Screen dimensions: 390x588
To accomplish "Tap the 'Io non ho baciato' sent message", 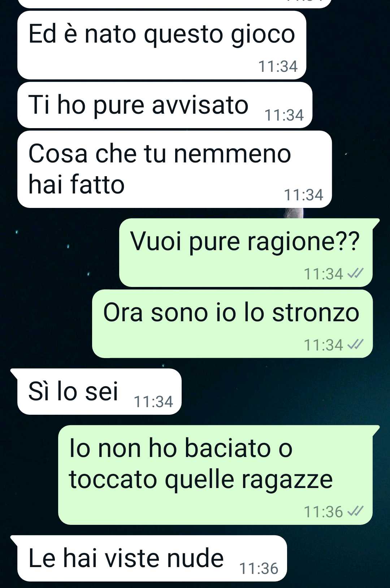I will [215, 475].
